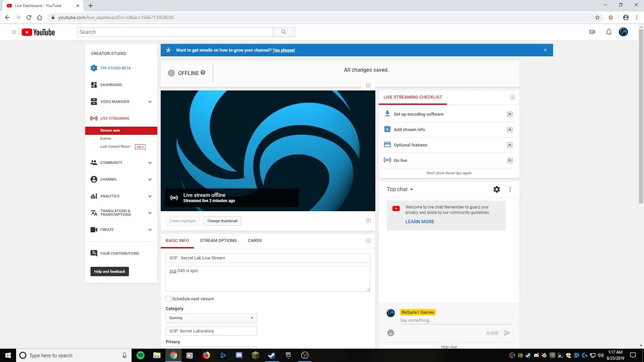Click Learn More in live chat
Screen dimensions: 644x362
tap(420, 222)
